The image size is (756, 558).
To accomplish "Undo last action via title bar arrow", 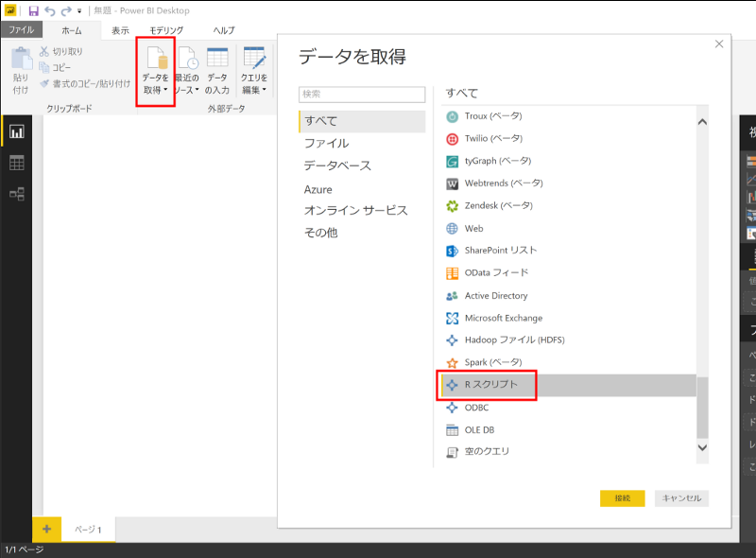I will 50,10.
